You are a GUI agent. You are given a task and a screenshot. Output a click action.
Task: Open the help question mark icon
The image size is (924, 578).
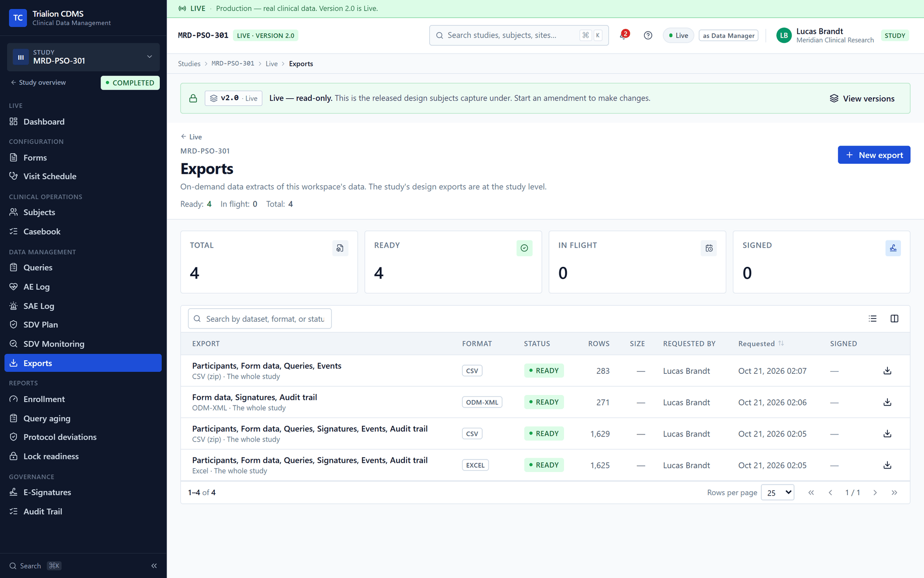(648, 35)
